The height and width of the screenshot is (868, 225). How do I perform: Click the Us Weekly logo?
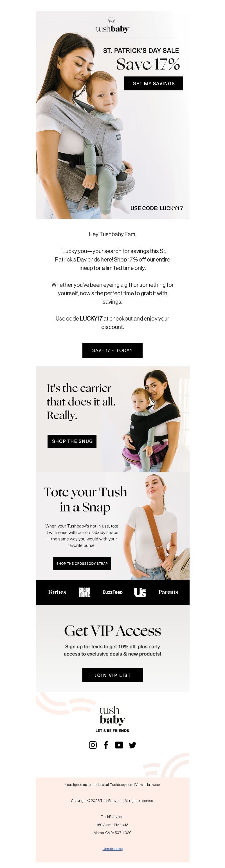(140, 592)
